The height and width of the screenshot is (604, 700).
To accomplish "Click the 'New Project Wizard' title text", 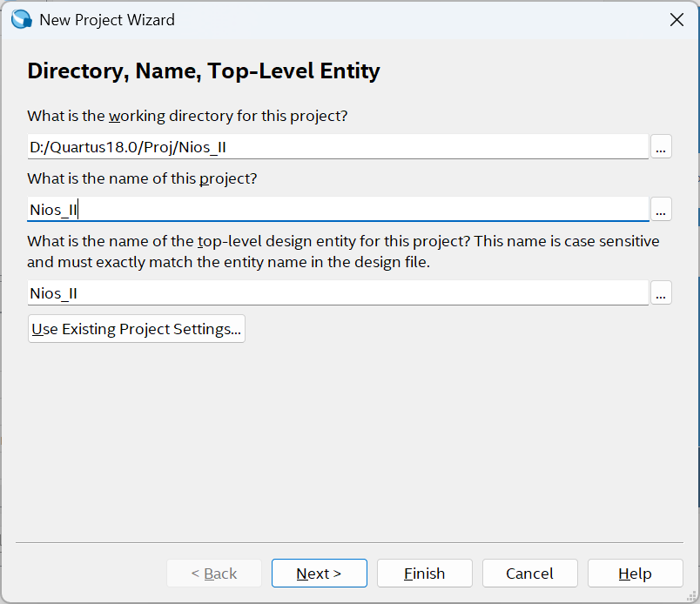I will point(107,20).
